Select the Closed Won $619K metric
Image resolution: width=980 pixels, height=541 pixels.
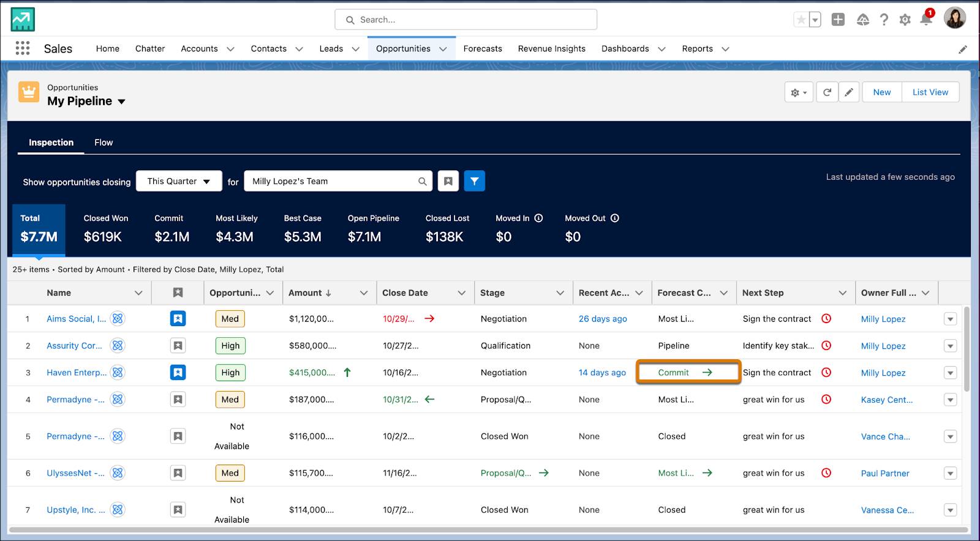(105, 229)
